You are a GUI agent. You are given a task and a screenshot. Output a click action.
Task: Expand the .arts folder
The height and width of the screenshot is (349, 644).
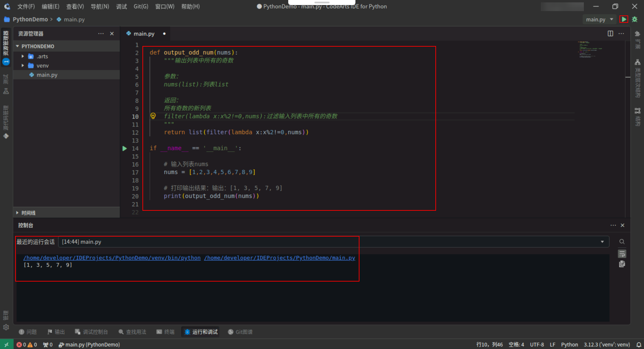click(23, 56)
